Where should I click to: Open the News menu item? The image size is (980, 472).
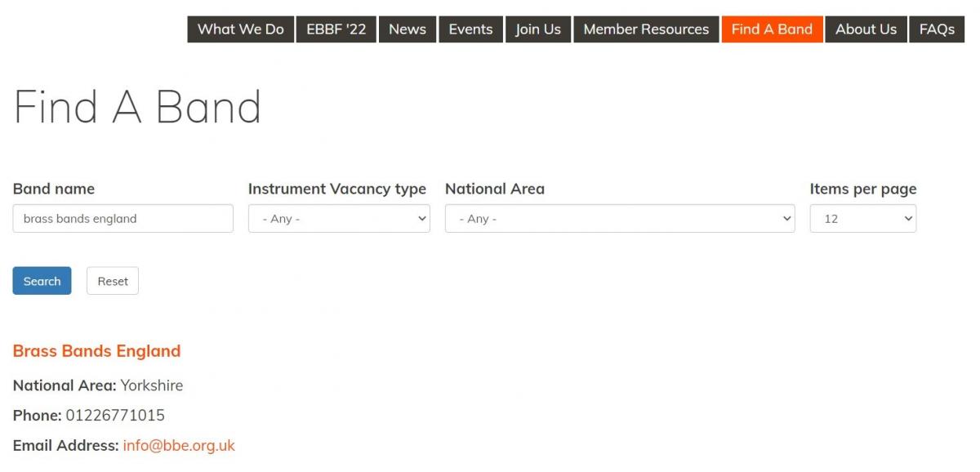point(407,29)
